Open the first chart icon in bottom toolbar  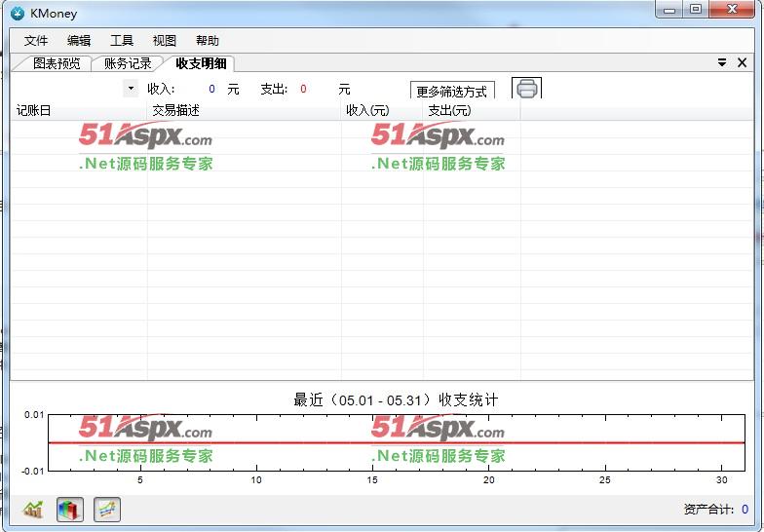tap(33, 510)
